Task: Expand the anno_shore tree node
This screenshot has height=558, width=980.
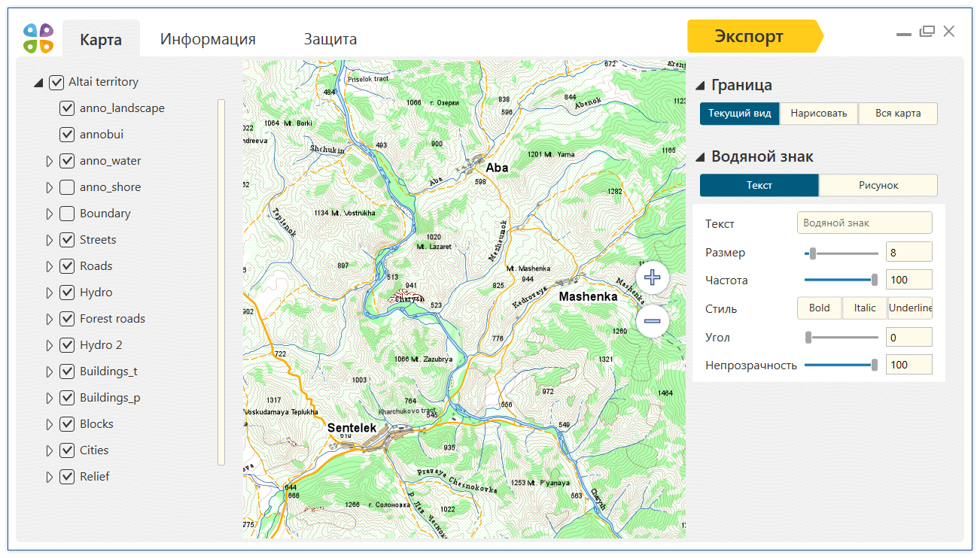Action: tap(50, 187)
